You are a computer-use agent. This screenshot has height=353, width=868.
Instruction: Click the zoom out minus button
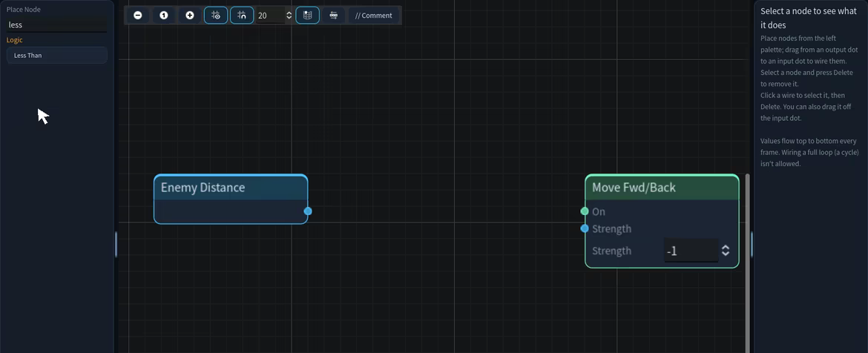[138, 16]
